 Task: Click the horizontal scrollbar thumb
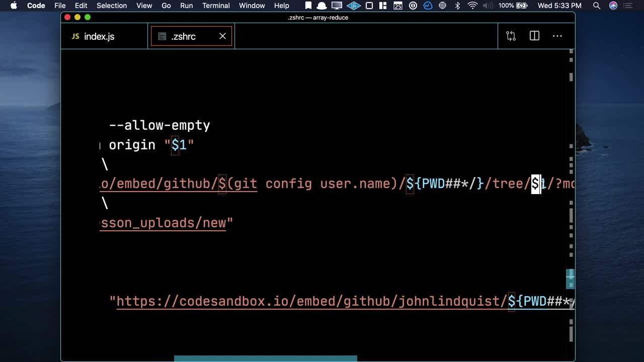[265, 358]
